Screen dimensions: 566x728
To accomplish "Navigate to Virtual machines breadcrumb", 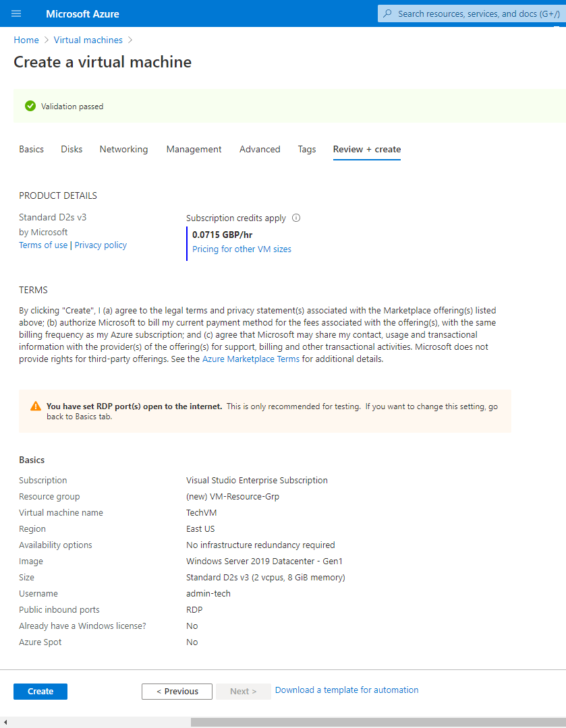I will (88, 40).
